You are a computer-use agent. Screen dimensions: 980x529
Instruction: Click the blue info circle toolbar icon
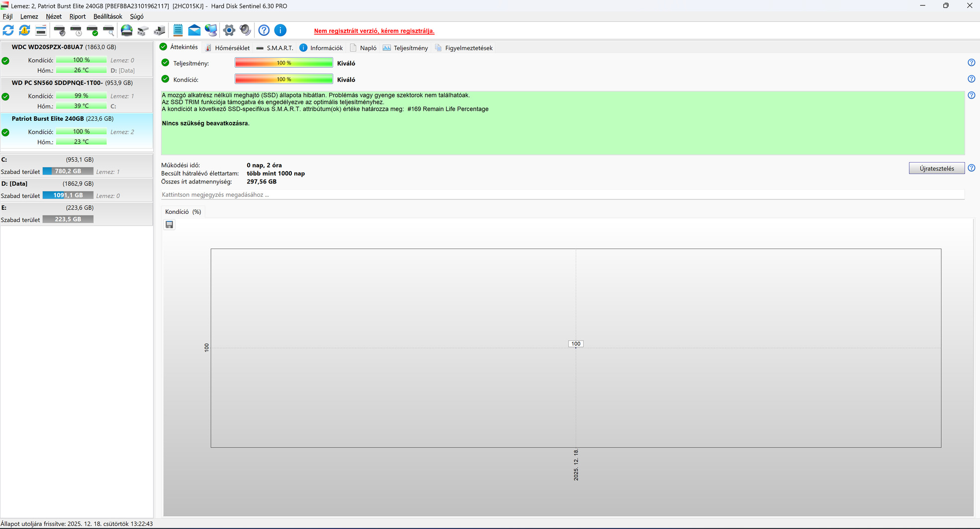[x=280, y=30]
